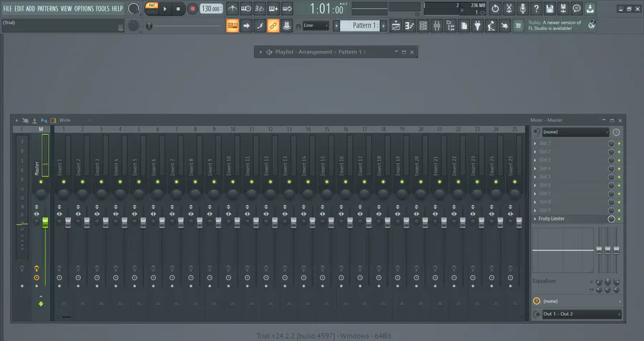Open the newer version available notification

click(x=562, y=26)
